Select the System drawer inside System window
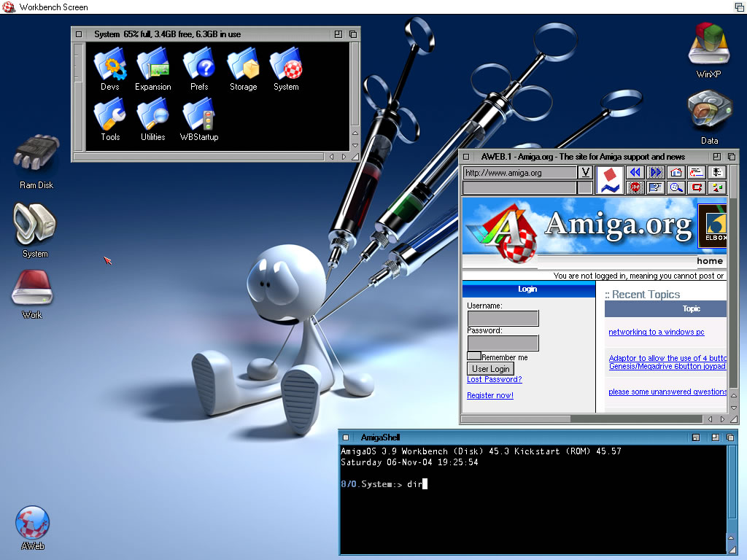Viewport: 747px width, 560px height. [286, 69]
